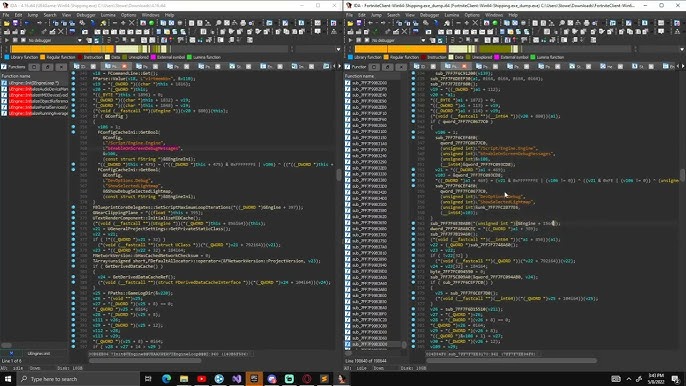The width and height of the screenshot is (686, 386).
Task: Open Microsoft Edge from the taskbar
Action: pos(166,379)
